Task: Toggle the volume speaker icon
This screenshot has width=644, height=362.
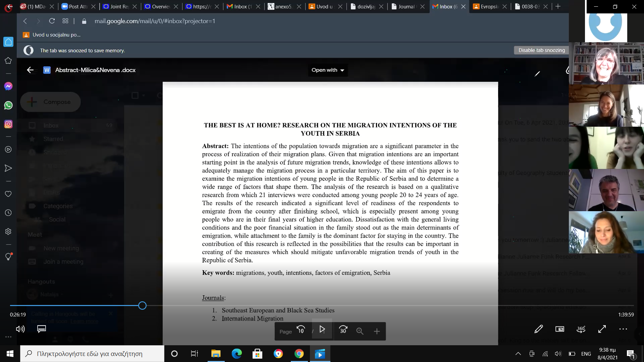Action: pos(20,329)
